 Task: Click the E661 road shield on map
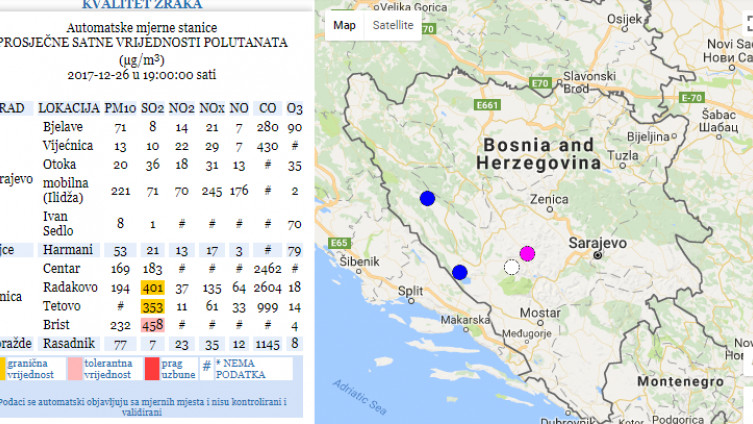[488, 103]
